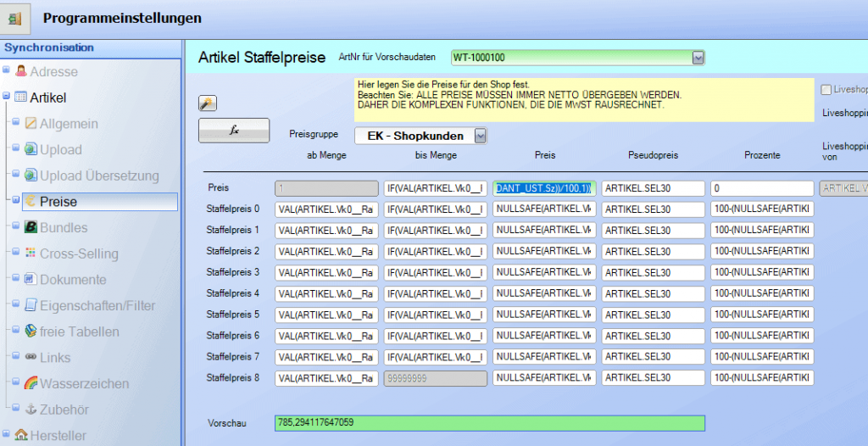Click the Upload globe icon in sidebar
The height and width of the screenshot is (446, 868).
click(31, 150)
